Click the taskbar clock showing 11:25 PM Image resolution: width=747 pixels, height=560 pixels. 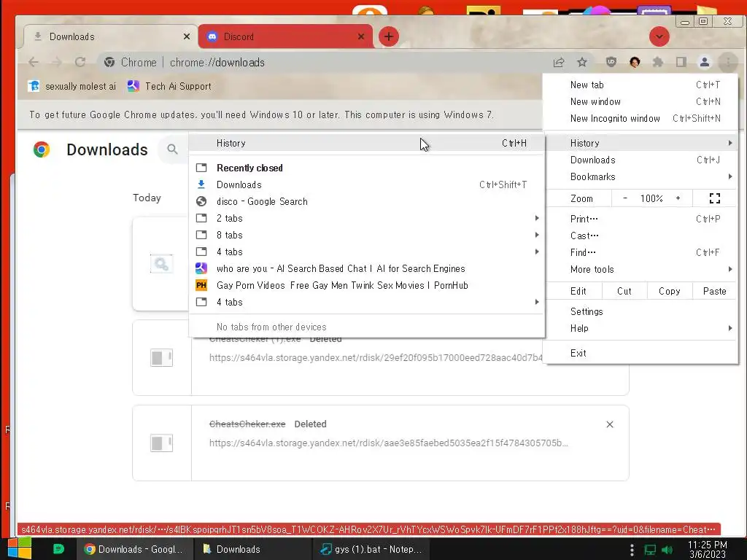(708, 550)
